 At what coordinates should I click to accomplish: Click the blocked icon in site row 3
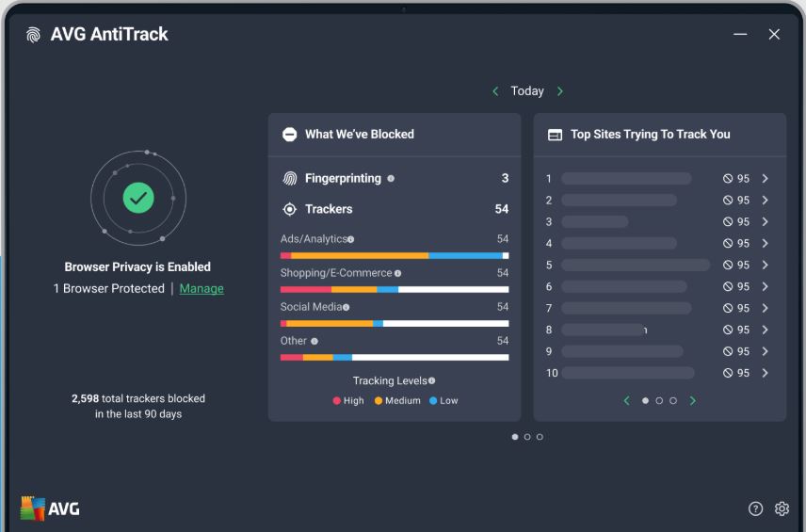click(727, 221)
